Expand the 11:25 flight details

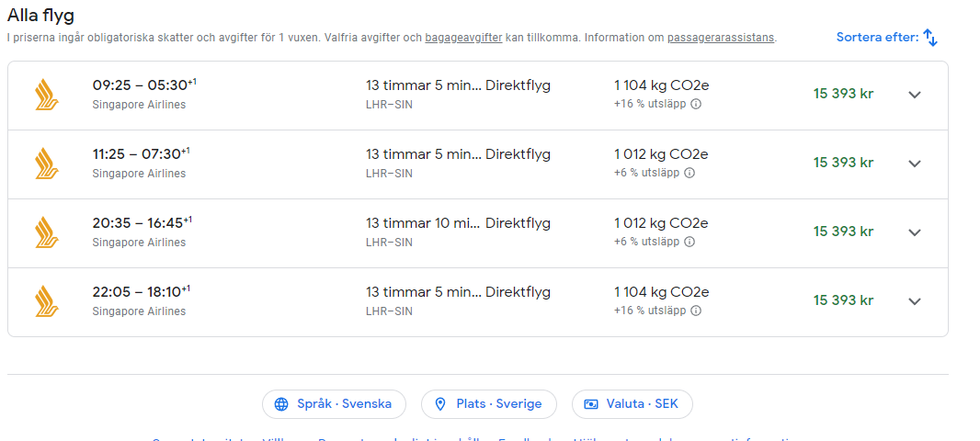[x=914, y=164]
